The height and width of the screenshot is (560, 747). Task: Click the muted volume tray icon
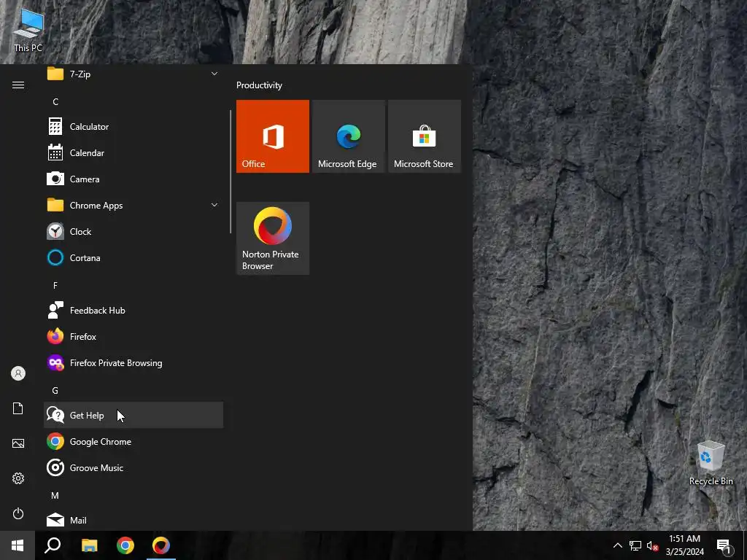point(652,545)
